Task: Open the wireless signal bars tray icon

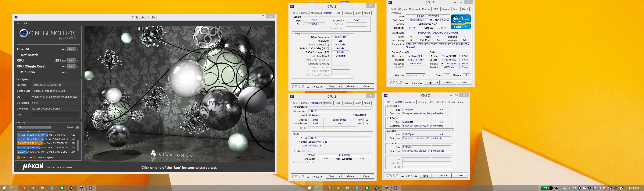Action: coord(600,188)
